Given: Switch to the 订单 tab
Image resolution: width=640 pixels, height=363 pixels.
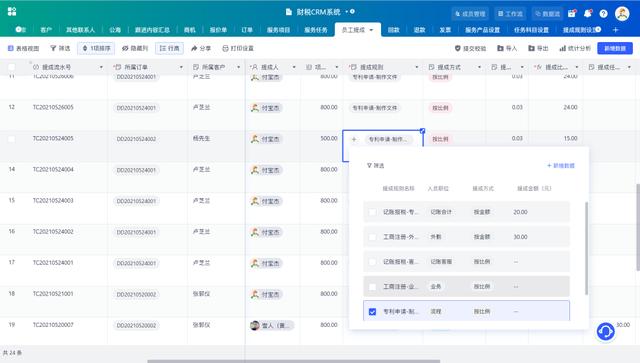Looking at the screenshot, I should tap(247, 30).
